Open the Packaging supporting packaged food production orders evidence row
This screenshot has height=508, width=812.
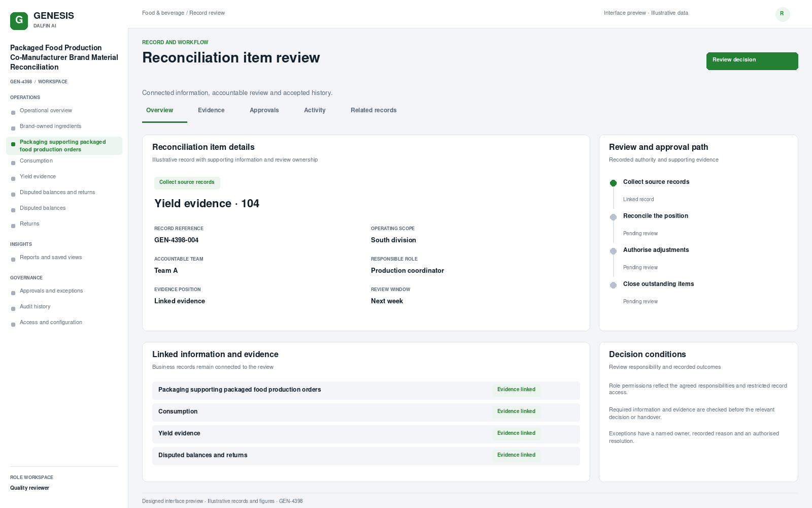click(366, 390)
